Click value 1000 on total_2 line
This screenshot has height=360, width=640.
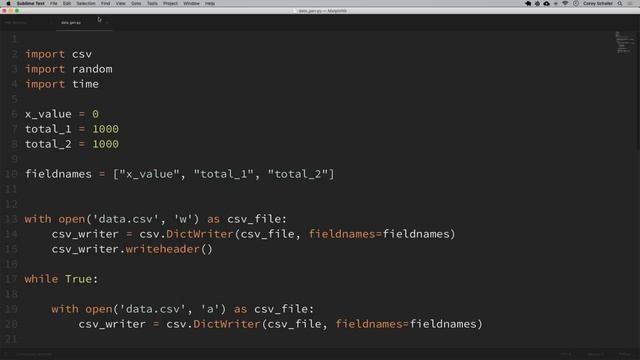click(105, 144)
